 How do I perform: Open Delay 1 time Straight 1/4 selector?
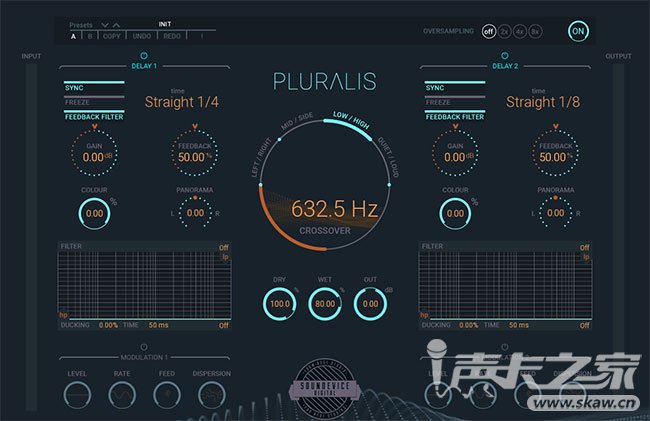tap(182, 102)
